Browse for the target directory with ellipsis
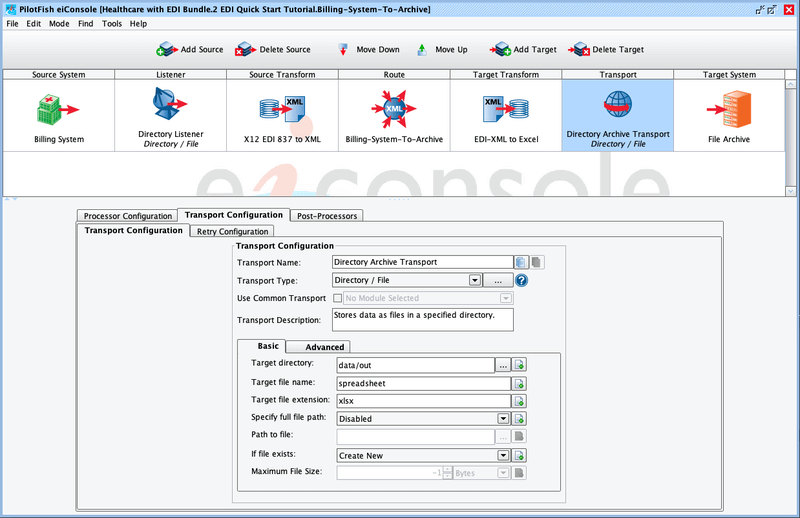This screenshot has width=800, height=518. pyautogui.click(x=503, y=365)
